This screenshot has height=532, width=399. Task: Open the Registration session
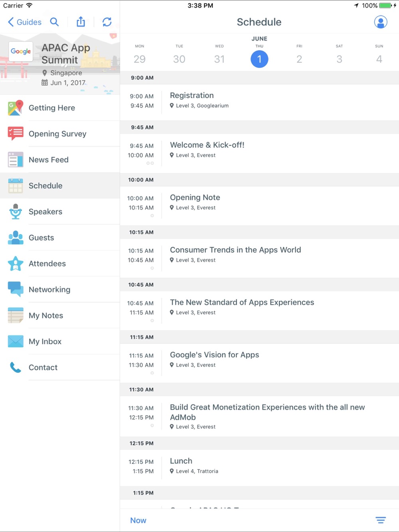[x=259, y=102]
